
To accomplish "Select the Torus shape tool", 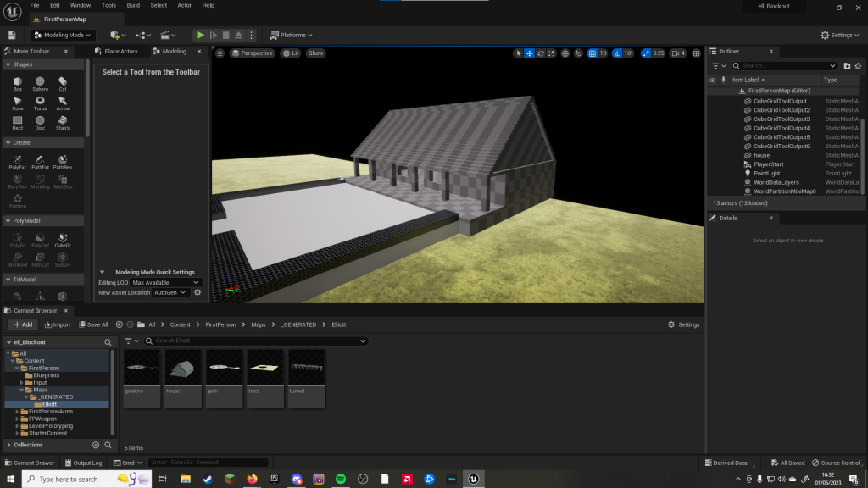I will (40, 103).
